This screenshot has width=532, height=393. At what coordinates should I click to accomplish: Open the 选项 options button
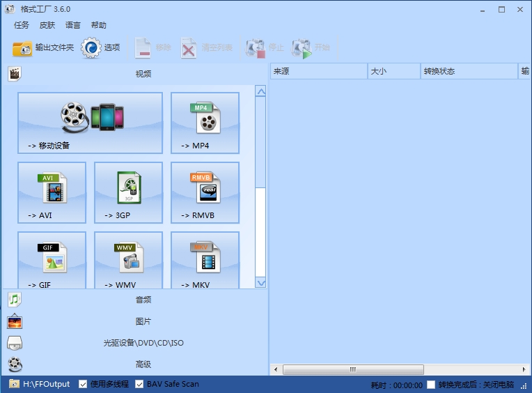101,48
